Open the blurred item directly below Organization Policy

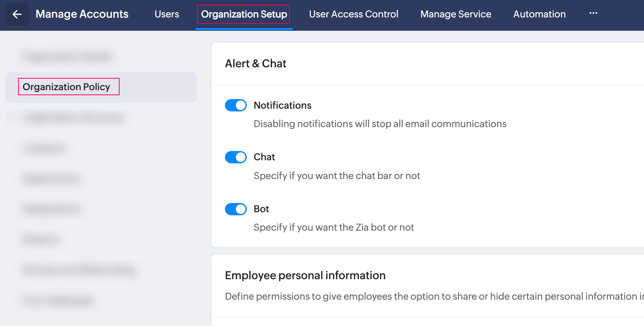[73, 118]
